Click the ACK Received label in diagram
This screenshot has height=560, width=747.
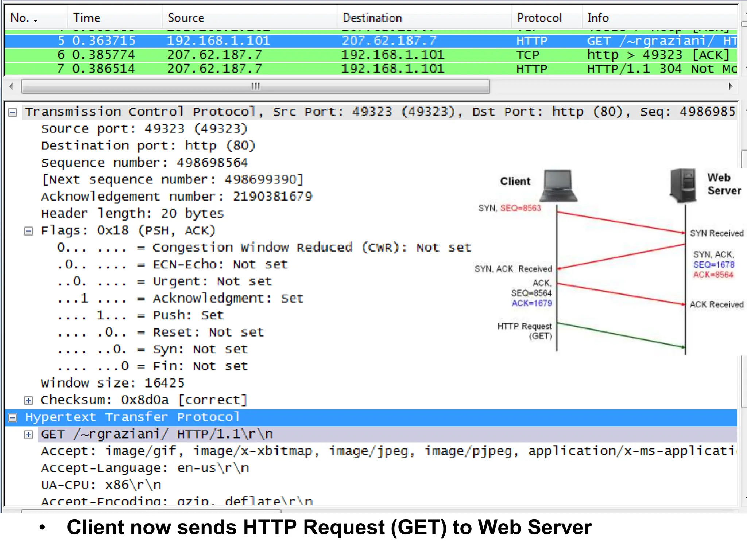click(x=717, y=304)
